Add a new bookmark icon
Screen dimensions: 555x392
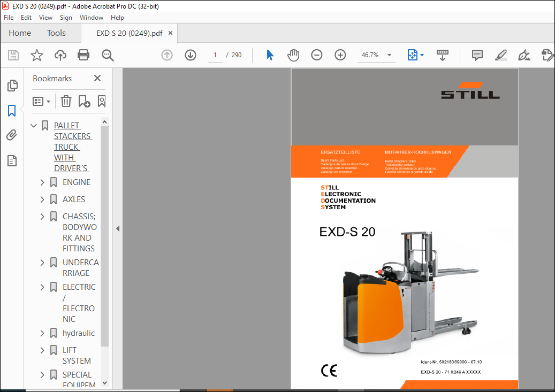coord(84,102)
